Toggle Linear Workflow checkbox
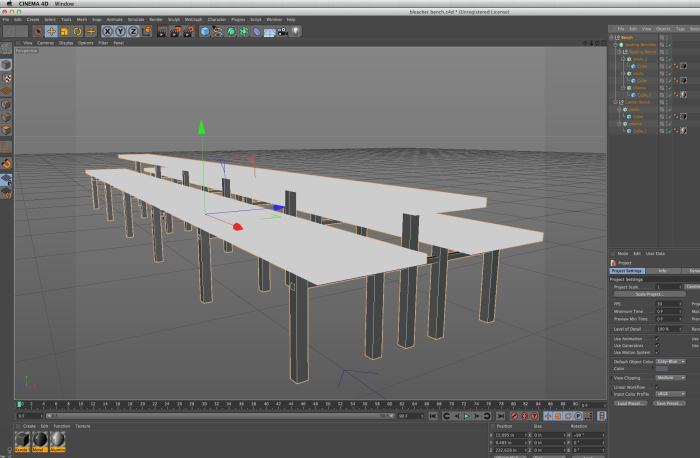 click(657, 387)
